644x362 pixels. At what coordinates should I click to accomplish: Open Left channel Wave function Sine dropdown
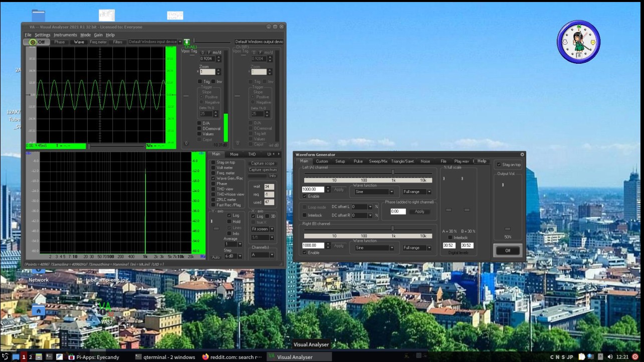pyautogui.click(x=374, y=192)
